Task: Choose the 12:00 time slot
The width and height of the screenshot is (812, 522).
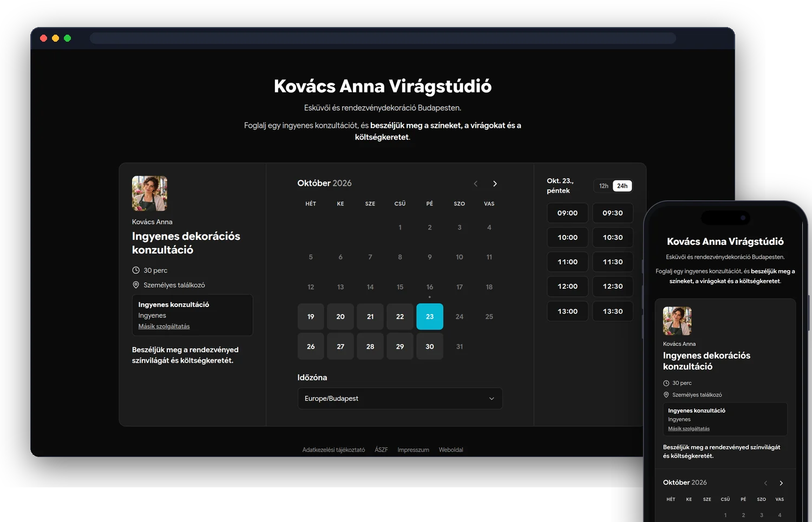Action: click(x=567, y=286)
